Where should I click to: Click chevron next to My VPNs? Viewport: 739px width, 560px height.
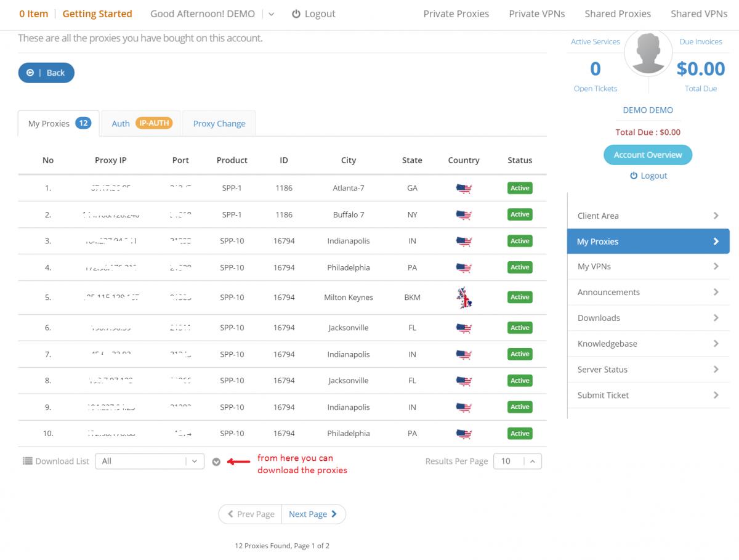click(x=716, y=266)
